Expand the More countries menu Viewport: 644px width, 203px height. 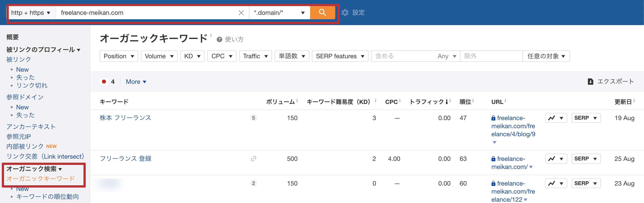pos(136,82)
